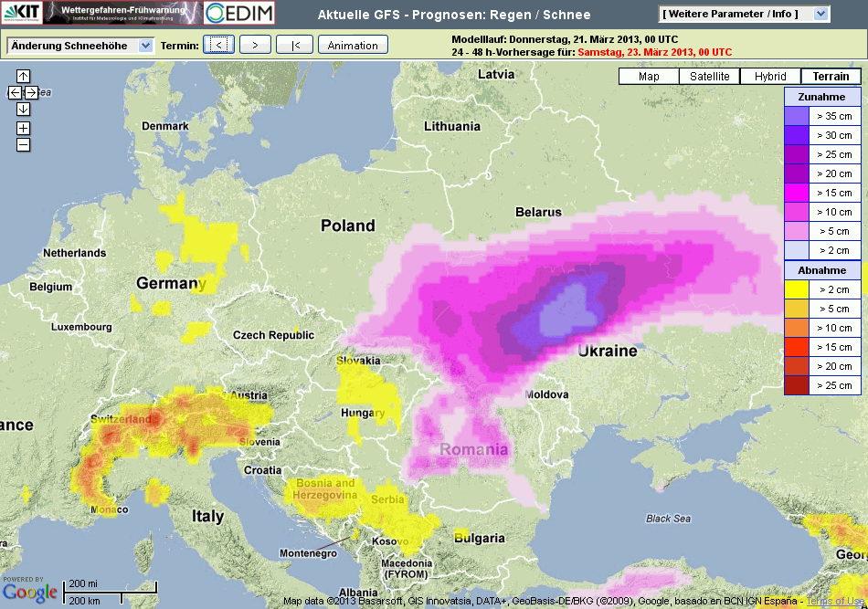Switch to Map view

pos(649,77)
